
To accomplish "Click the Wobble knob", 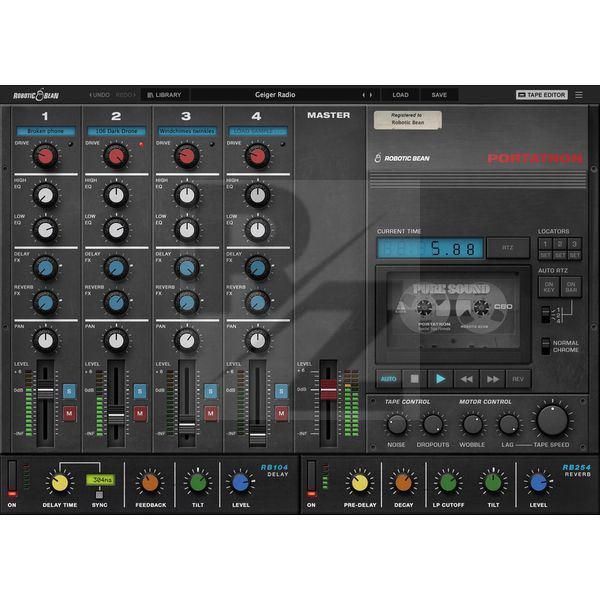I will (473, 424).
